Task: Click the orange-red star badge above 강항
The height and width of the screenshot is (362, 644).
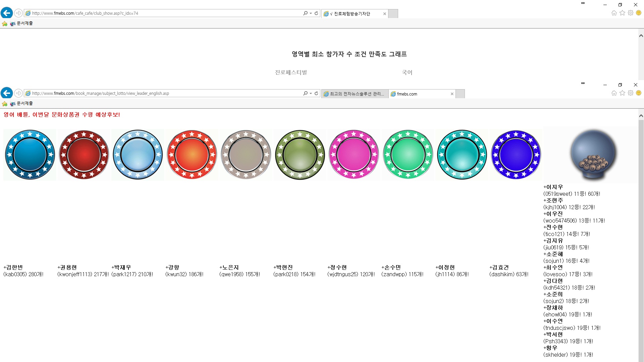Action: [192, 155]
